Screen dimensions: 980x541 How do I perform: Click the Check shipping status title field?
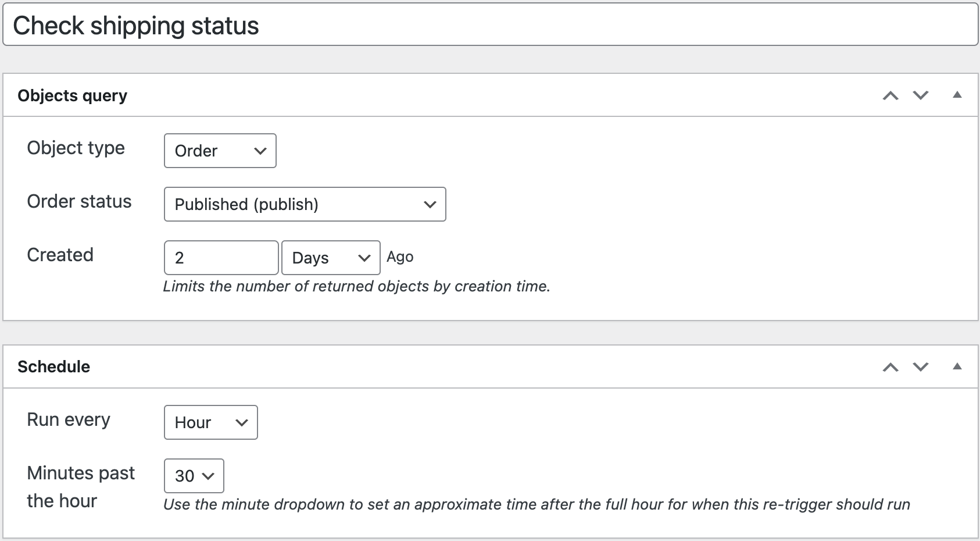tap(490, 25)
